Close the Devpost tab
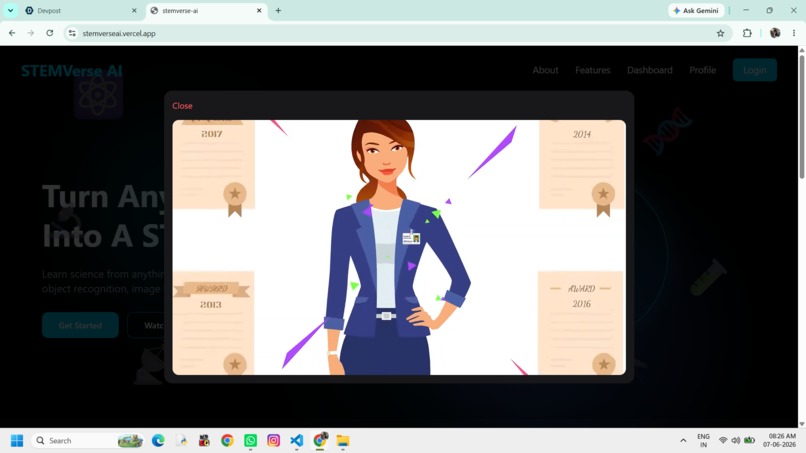This screenshot has height=453, width=806. point(134,10)
